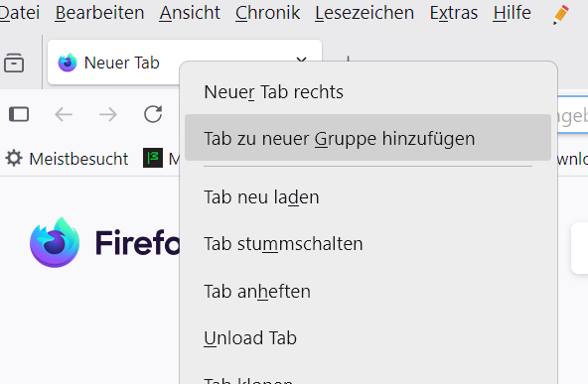
Task: Toggle the sidebar icon in the toolbar
Action: point(19,114)
